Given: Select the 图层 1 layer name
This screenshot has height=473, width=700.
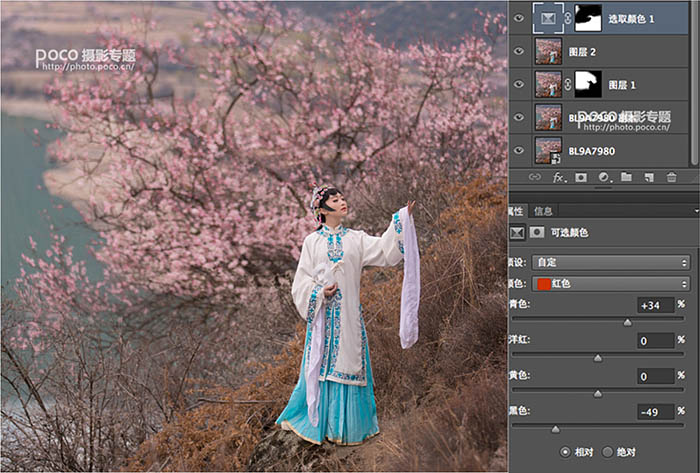Looking at the screenshot, I should [x=622, y=85].
